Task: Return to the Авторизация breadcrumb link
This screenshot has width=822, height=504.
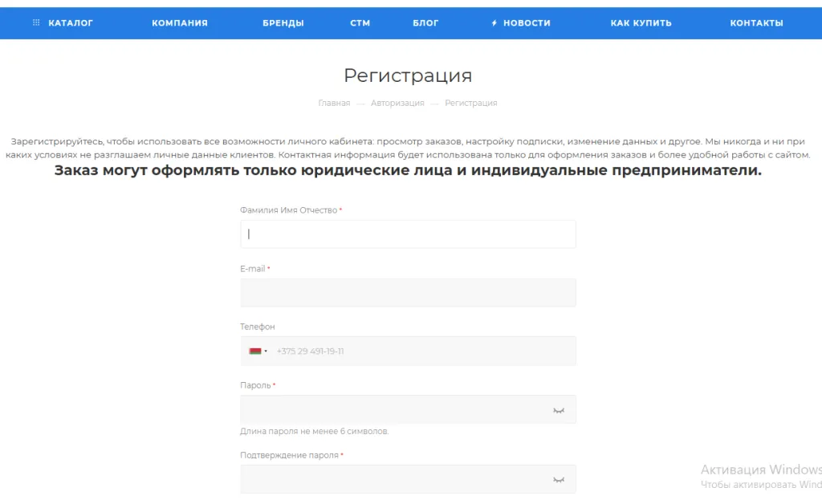Action: [397, 103]
